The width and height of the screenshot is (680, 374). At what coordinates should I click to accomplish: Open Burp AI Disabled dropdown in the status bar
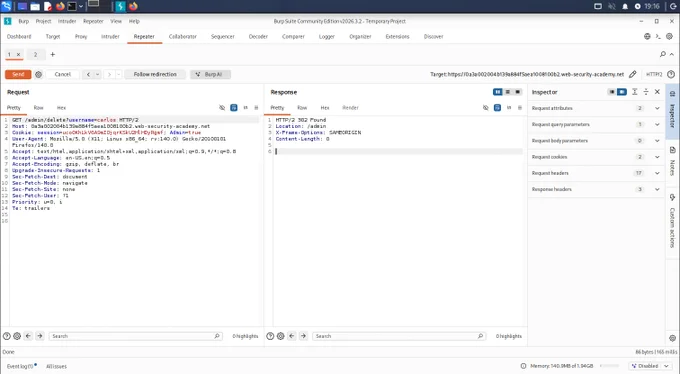point(650,366)
